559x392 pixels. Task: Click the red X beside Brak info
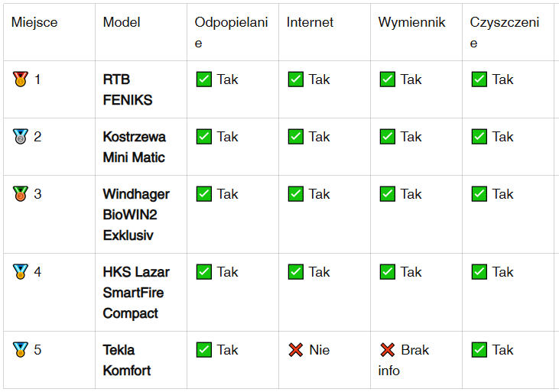tap(387, 350)
